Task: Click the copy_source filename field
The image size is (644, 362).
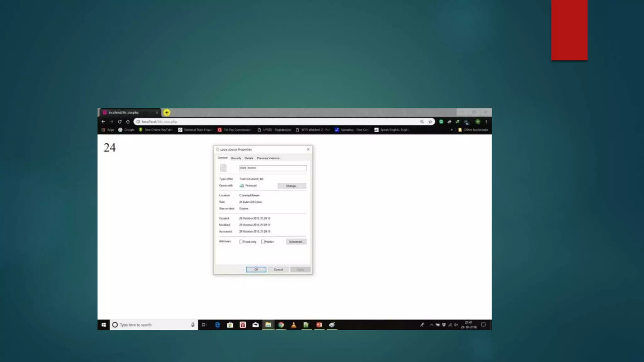Action: pos(273,168)
